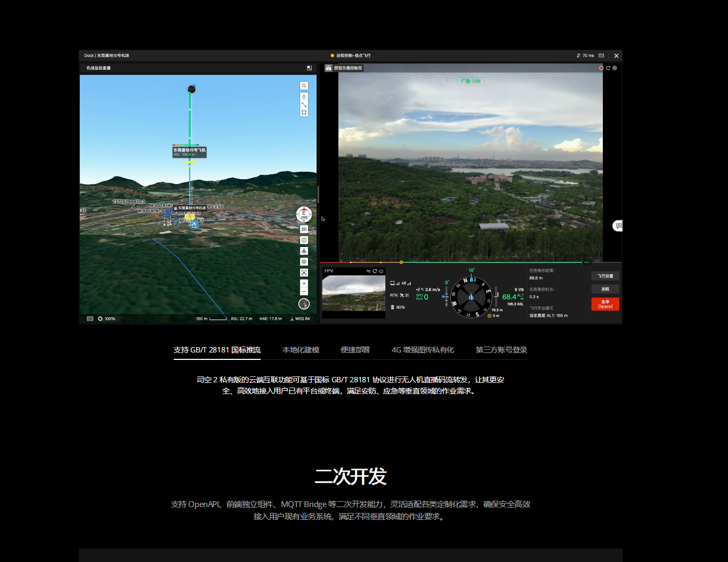728x562 pixels.
Task: Switch to the 本地化建模 tab
Action: click(x=301, y=350)
